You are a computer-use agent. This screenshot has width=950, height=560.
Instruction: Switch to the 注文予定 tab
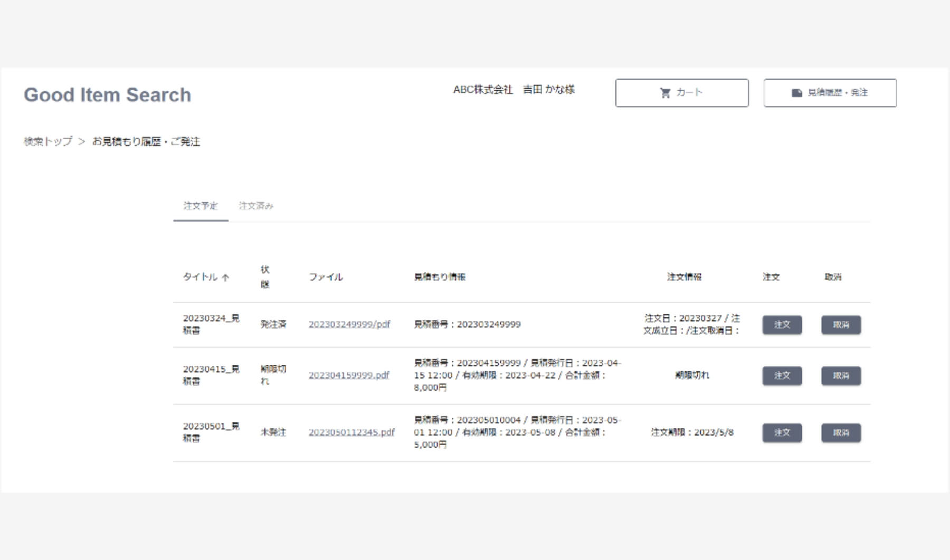(201, 206)
